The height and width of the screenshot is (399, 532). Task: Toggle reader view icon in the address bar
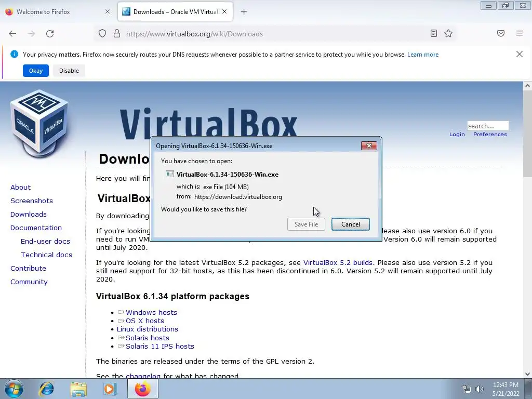(434, 33)
